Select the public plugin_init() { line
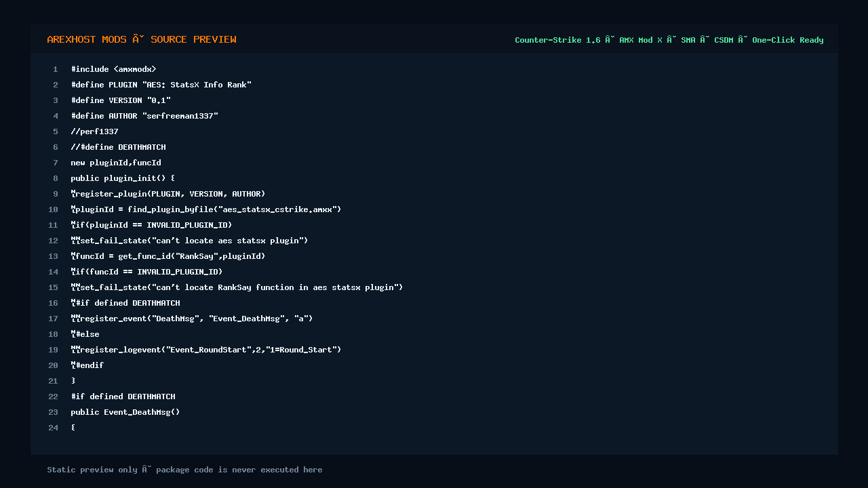Viewport: 868px width, 488px height. [x=123, y=178]
